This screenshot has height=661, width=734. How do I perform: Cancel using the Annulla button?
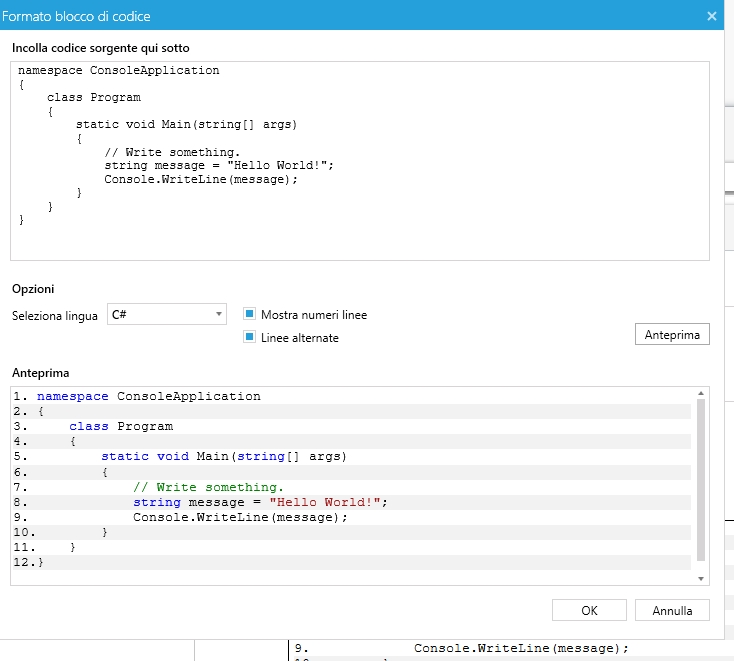pyautogui.click(x=672, y=610)
